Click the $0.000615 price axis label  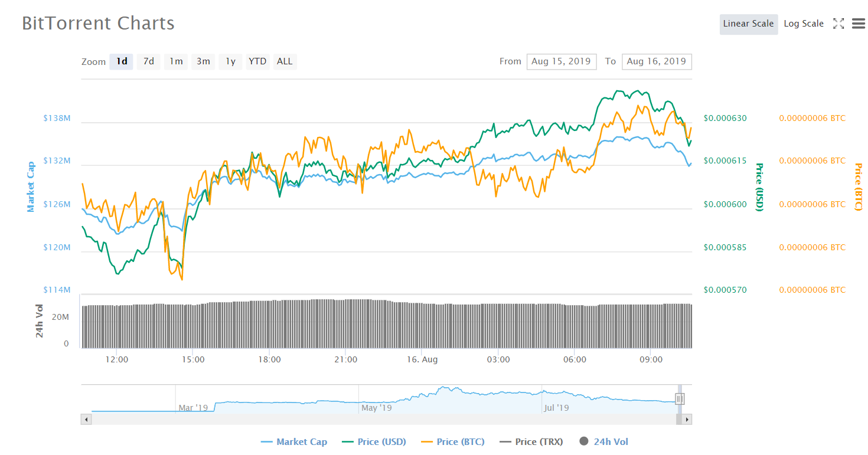point(725,161)
